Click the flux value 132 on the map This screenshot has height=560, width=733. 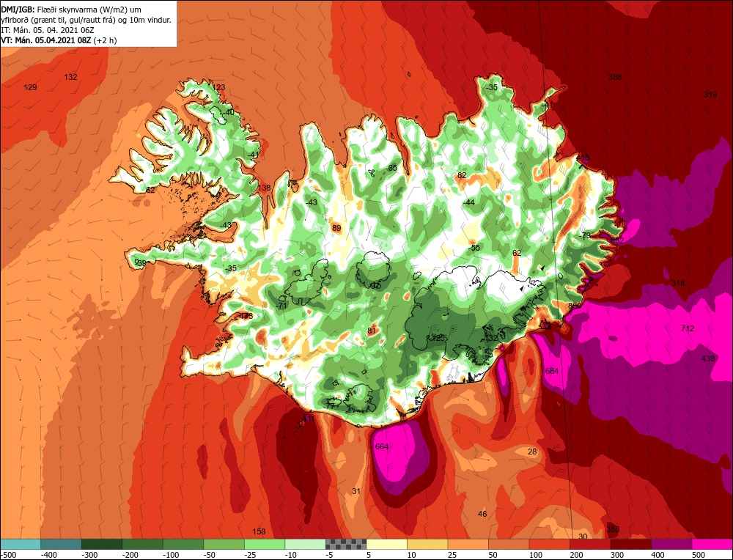click(x=70, y=77)
